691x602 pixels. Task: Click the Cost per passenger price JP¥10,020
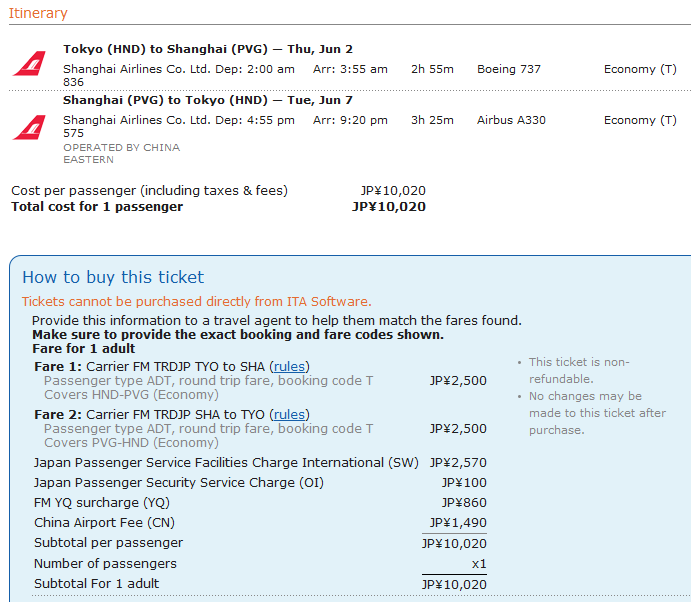pyautogui.click(x=393, y=190)
